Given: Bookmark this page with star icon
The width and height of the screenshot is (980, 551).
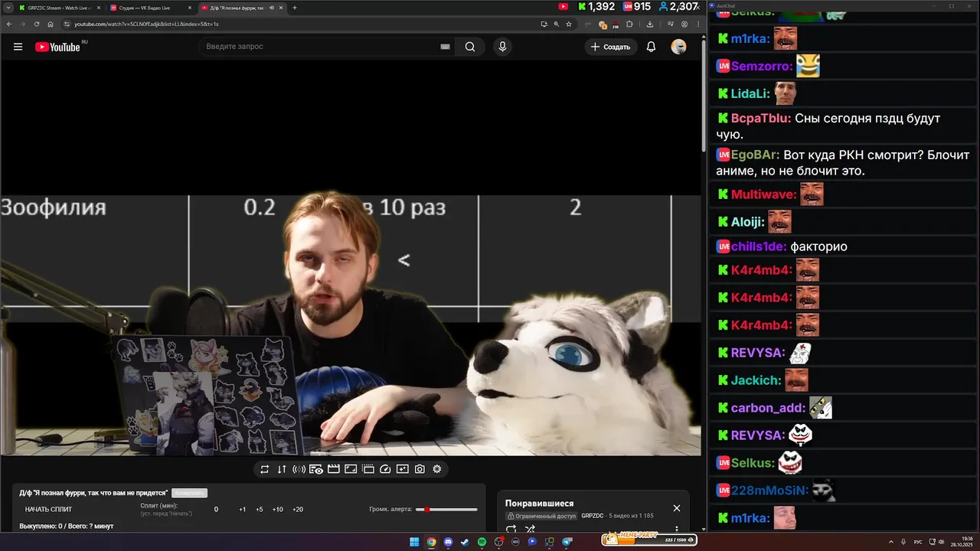Looking at the screenshot, I should point(569,24).
